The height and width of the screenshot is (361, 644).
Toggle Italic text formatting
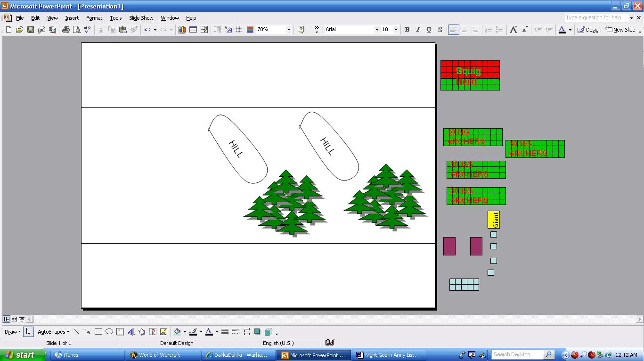418,30
